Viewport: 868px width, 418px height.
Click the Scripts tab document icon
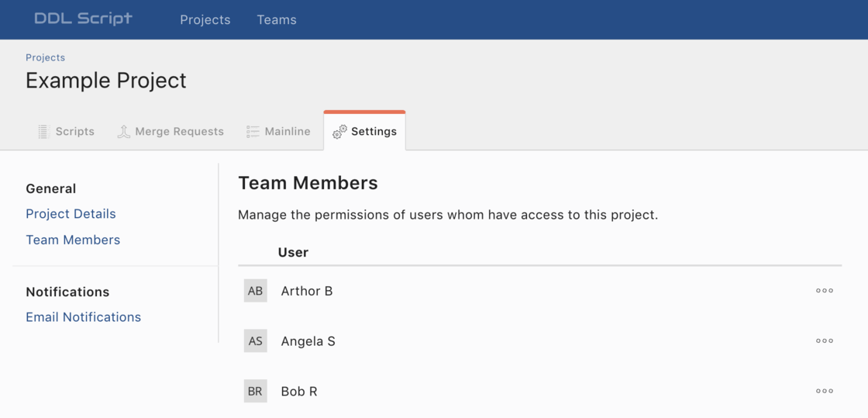(x=43, y=132)
